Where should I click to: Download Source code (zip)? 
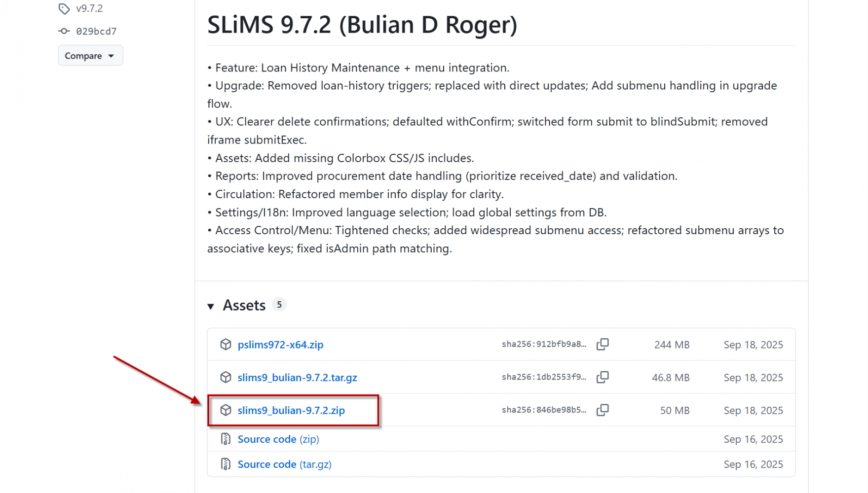click(x=278, y=439)
